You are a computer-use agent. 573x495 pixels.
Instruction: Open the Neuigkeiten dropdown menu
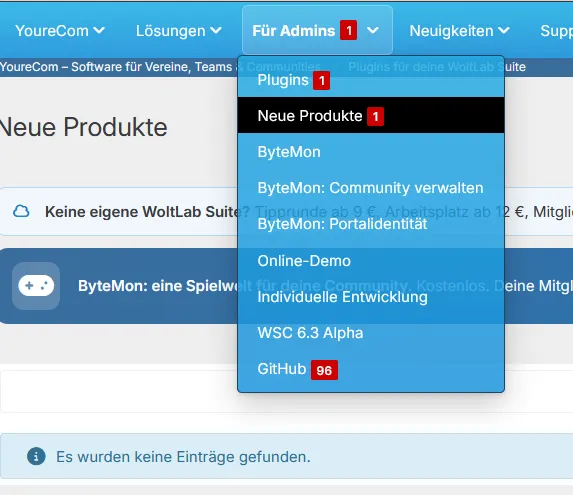pos(459,31)
